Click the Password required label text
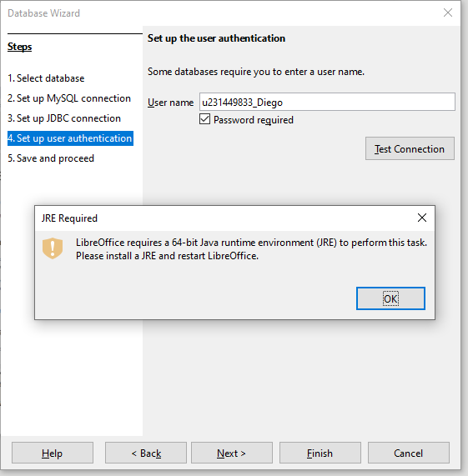This screenshot has width=468, height=476. (x=254, y=120)
